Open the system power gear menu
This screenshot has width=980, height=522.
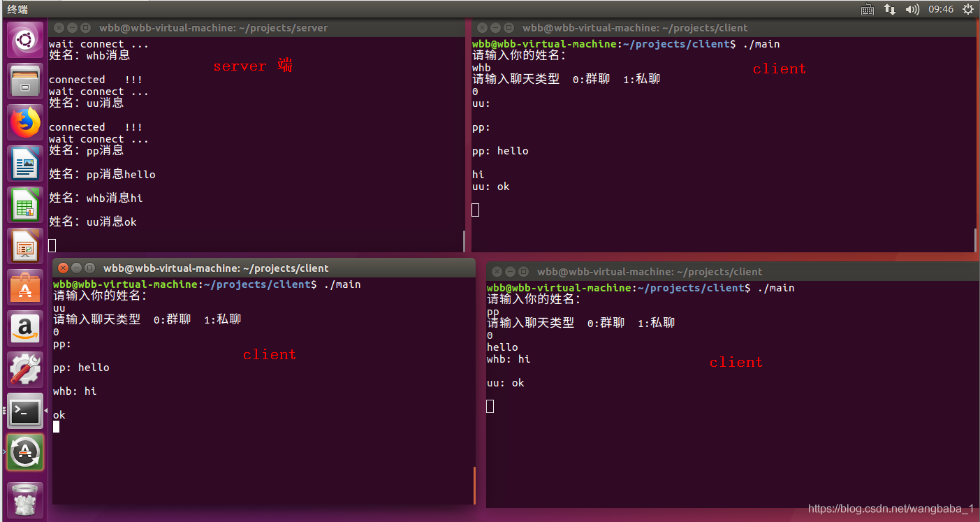967,9
